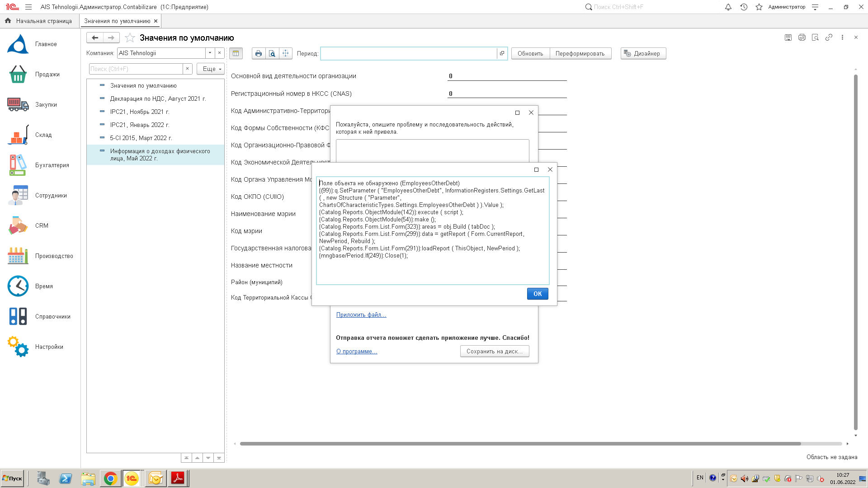Open the Бухгалтерия section icon
Screen dimensions: 868x488
click(18, 165)
